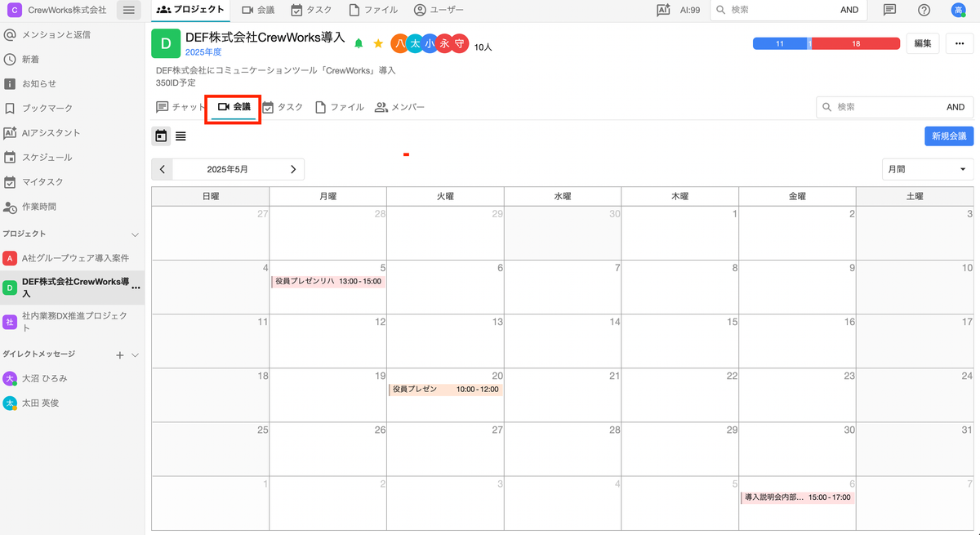Click the 編集 button

pyautogui.click(x=922, y=43)
